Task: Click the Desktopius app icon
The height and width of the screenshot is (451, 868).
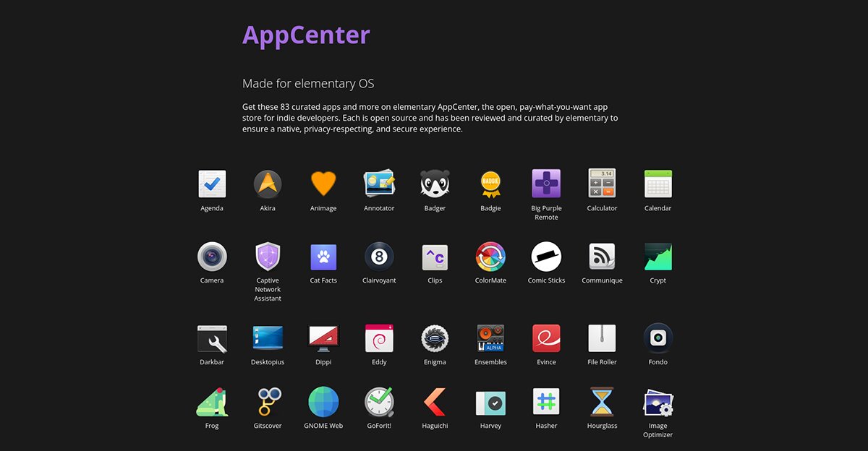Action: [268, 338]
